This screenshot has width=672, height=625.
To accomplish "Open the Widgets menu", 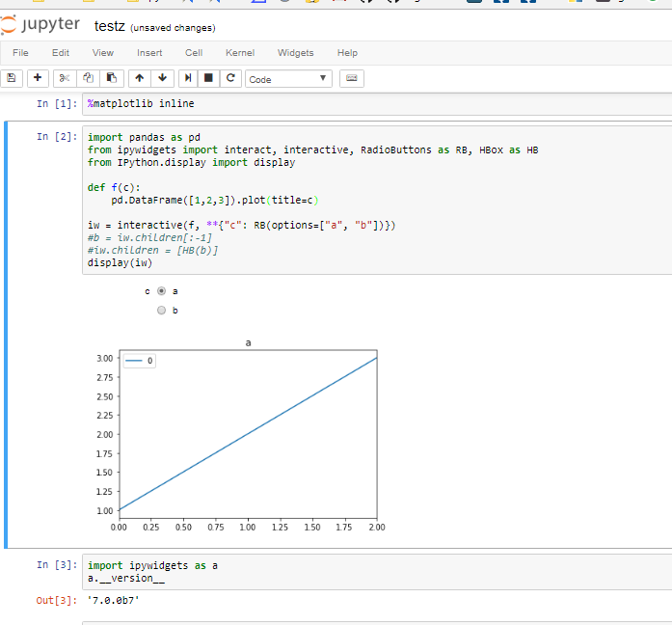I will (x=295, y=53).
